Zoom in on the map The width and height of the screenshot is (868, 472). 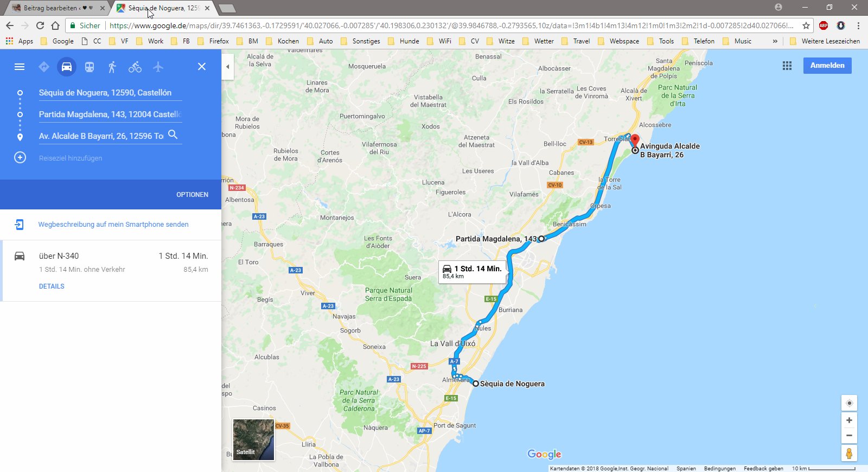(x=849, y=420)
